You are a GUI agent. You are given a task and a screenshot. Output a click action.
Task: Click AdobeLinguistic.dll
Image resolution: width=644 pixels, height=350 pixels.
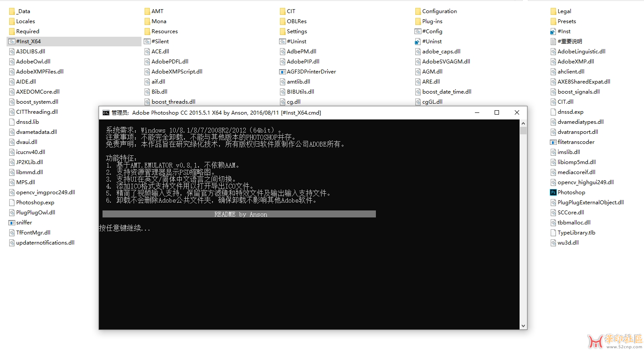pyautogui.click(x=577, y=52)
